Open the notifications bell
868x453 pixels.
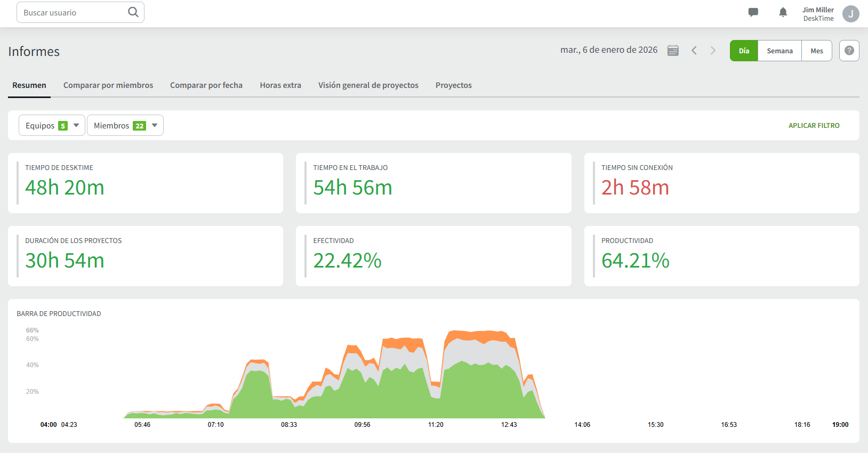[783, 12]
